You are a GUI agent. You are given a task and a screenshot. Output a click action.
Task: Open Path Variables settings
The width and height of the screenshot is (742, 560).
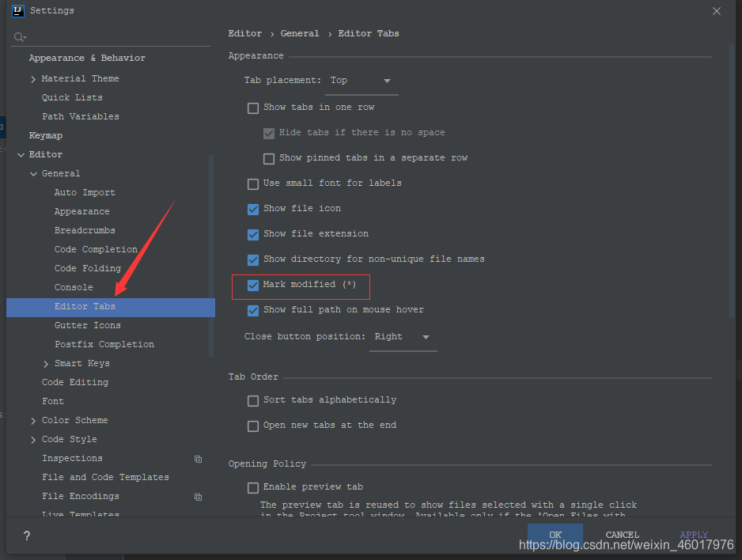pos(81,116)
